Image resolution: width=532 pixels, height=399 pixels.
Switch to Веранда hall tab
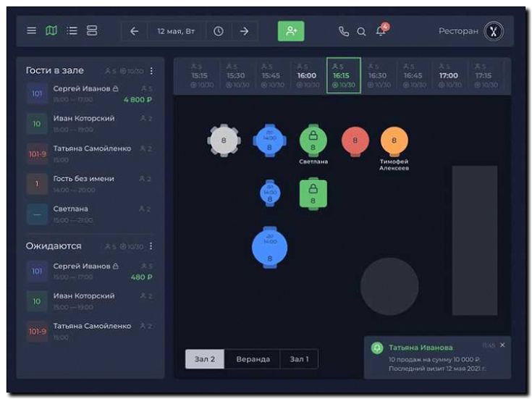(x=253, y=359)
